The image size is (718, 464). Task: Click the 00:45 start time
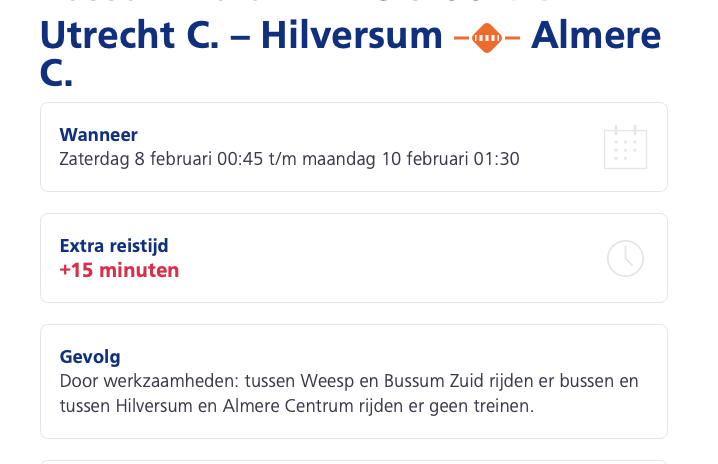pos(240,159)
